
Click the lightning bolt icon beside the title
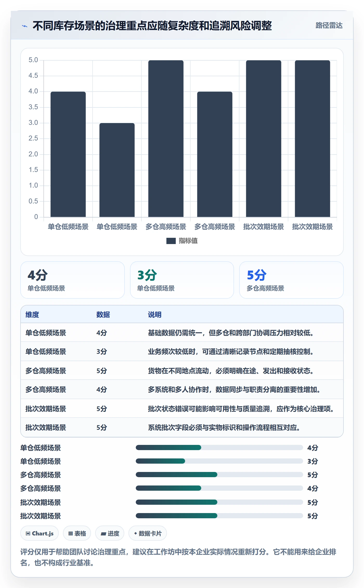click(25, 26)
